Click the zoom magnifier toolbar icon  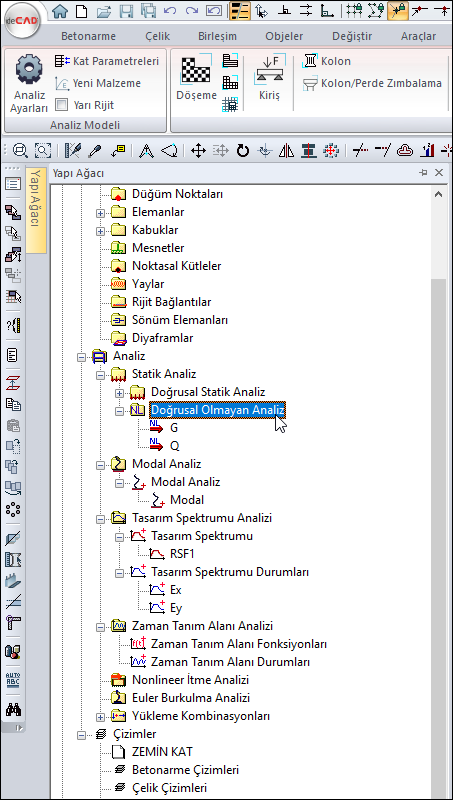coord(20,150)
